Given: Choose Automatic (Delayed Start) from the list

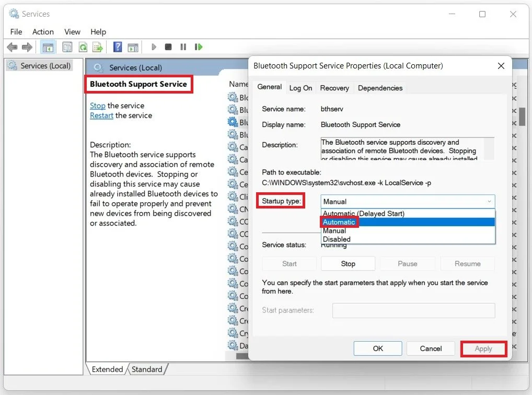Looking at the screenshot, I should [408, 214].
